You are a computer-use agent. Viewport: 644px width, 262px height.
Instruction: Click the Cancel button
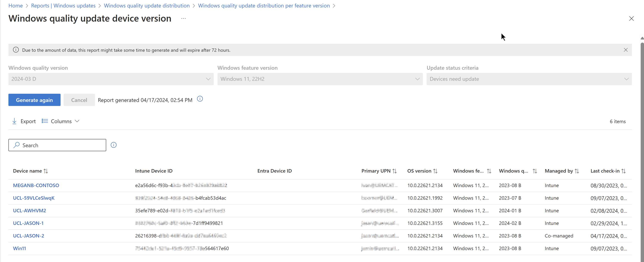pos(79,100)
